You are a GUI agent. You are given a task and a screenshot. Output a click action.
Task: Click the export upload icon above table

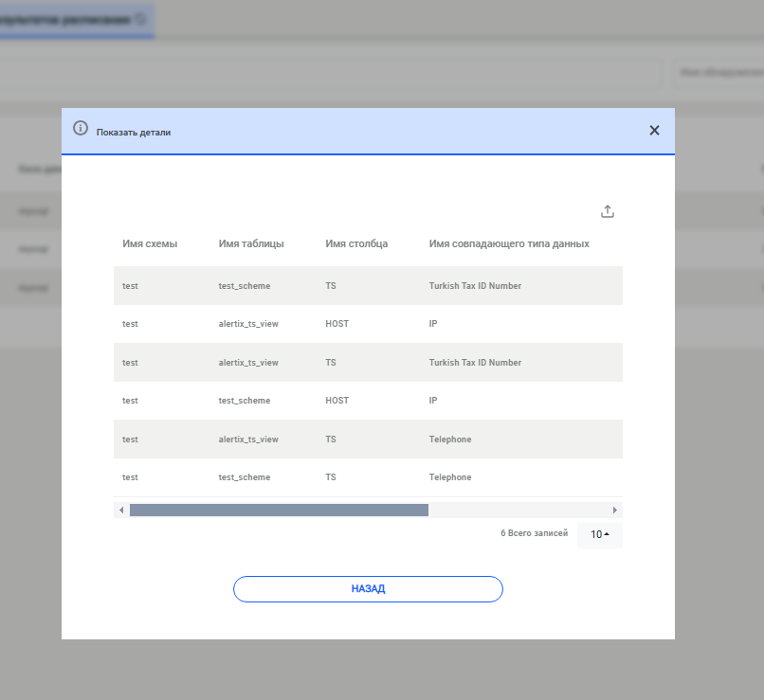click(607, 211)
